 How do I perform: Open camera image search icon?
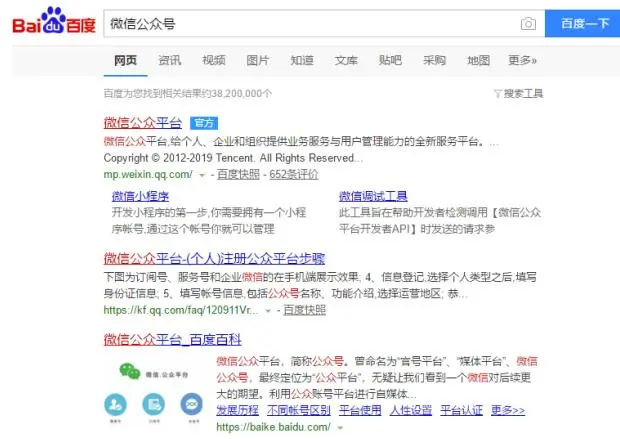click(528, 24)
